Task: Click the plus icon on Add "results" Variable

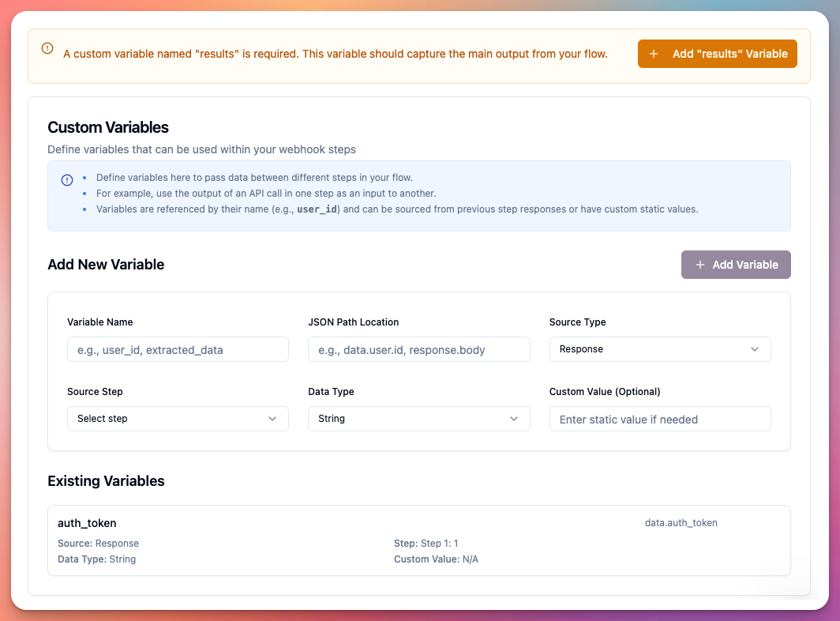Action: (653, 54)
